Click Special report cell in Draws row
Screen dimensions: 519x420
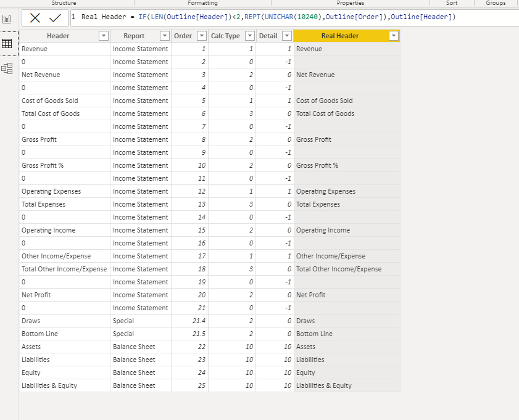point(141,321)
